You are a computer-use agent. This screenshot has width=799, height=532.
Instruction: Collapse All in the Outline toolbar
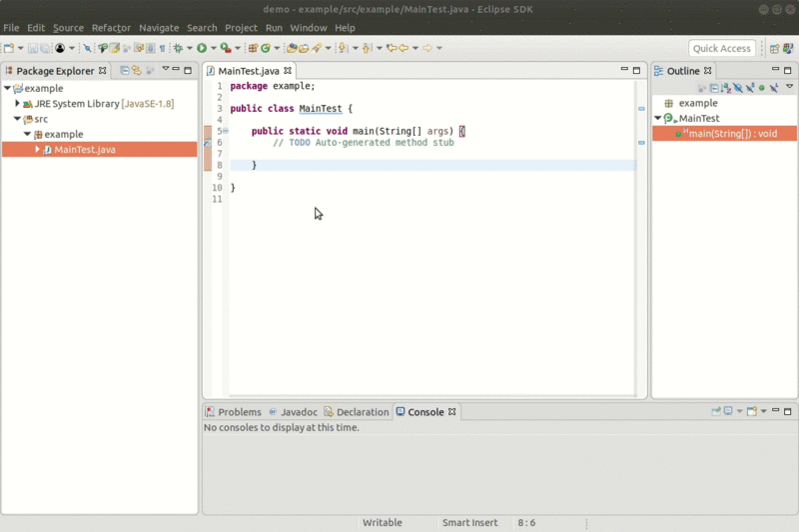click(x=714, y=88)
